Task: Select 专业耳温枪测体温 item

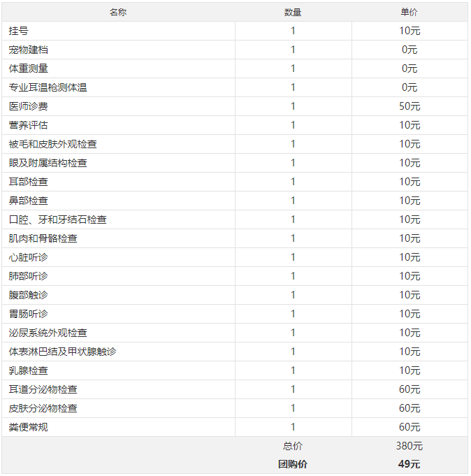Action: tap(48, 87)
